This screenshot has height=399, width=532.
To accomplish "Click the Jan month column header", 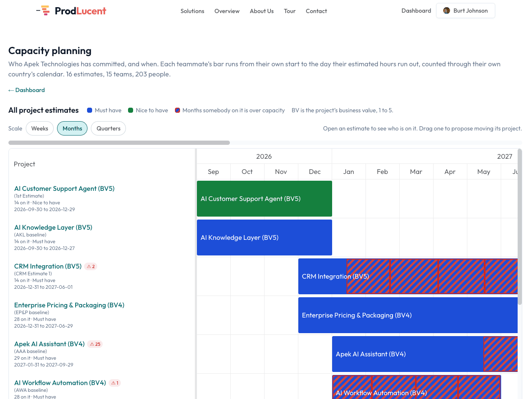I will pyautogui.click(x=349, y=172).
